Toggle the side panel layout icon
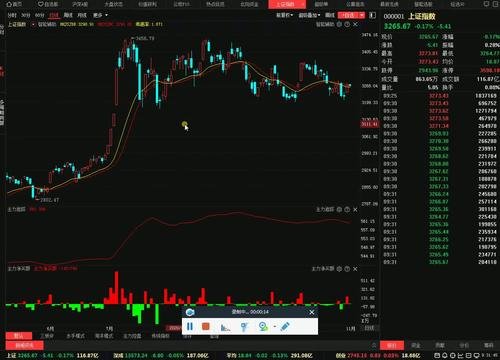This screenshot has height=360, width=500. pos(373,15)
